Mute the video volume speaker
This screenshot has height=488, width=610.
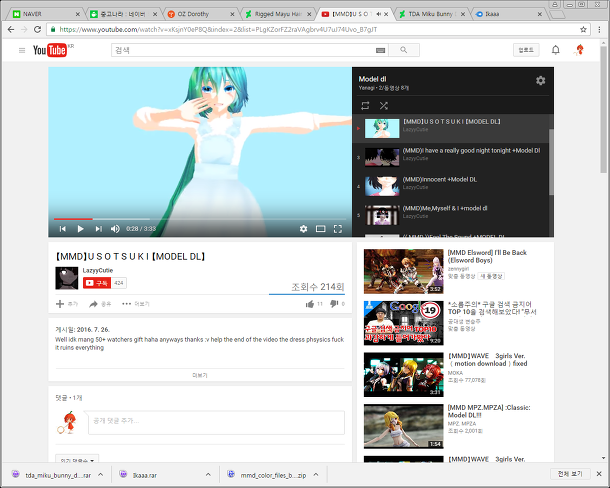(115, 229)
